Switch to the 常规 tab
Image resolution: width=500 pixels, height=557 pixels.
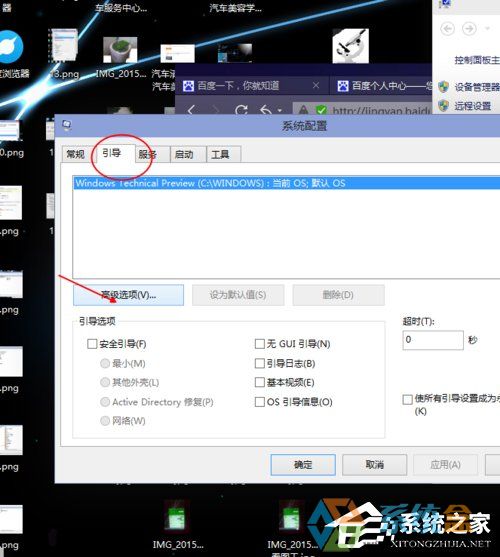pyautogui.click(x=75, y=154)
